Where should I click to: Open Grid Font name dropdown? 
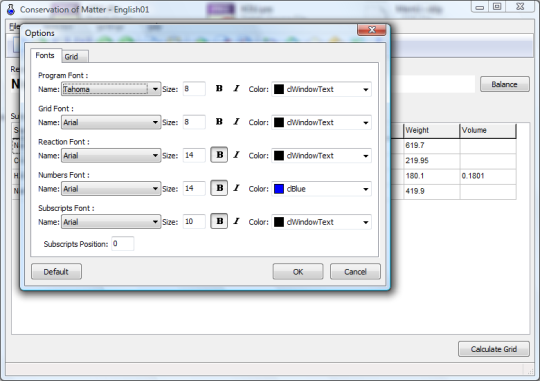click(111, 122)
